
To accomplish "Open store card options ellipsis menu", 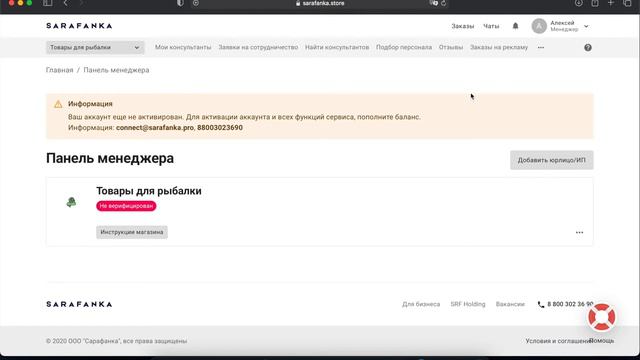I will point(579,232).
